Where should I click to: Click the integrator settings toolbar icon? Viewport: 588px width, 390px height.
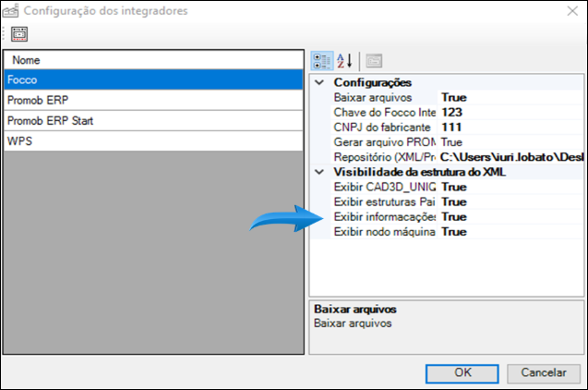click(19, 34)
